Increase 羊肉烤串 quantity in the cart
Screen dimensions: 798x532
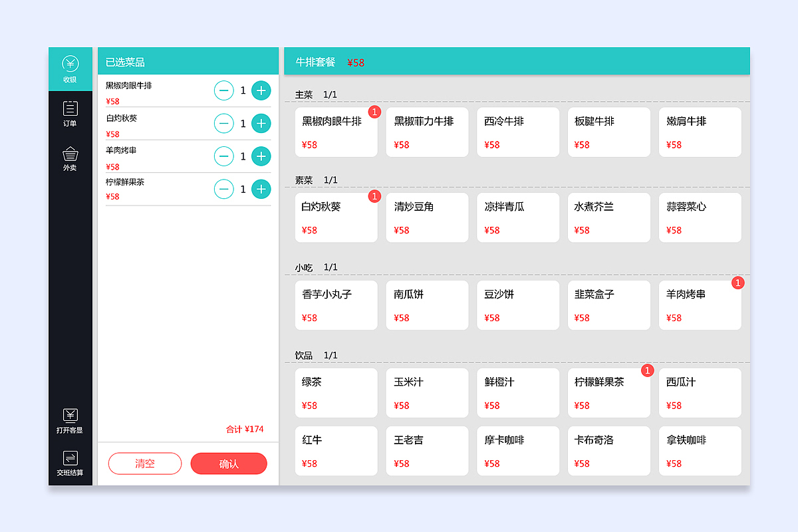261,156
